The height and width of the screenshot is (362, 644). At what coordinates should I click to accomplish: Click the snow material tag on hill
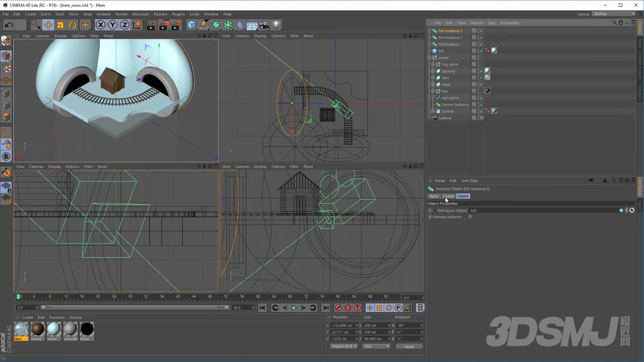pyautogui.click(x=494, y=50)
